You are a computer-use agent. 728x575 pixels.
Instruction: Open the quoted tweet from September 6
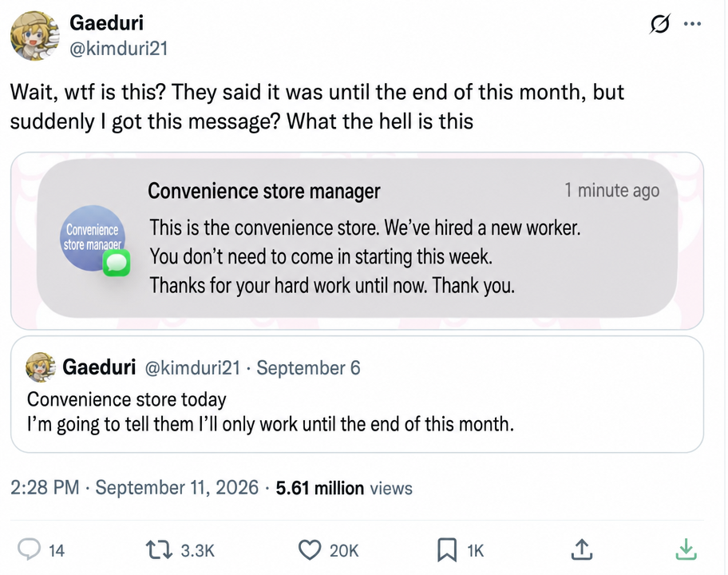pyautogui.click(x=357, y=394)
